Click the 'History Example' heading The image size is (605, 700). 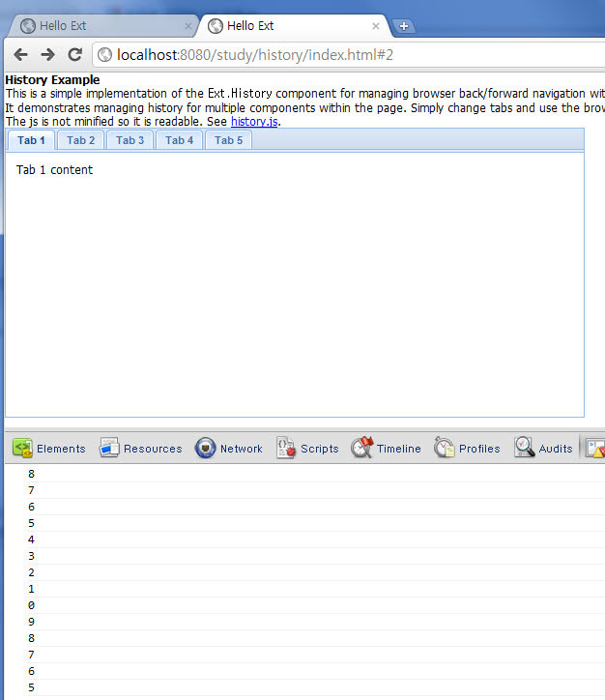(52, 80)
